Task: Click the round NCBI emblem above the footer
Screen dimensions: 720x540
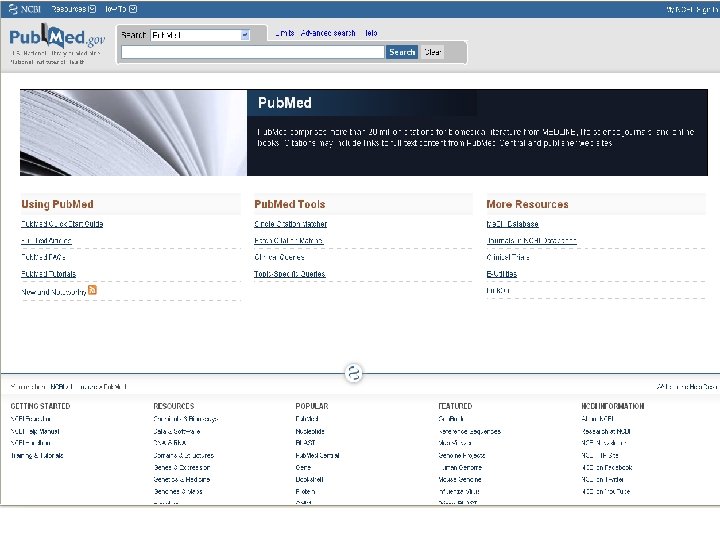Action: [x=354, y=373]
